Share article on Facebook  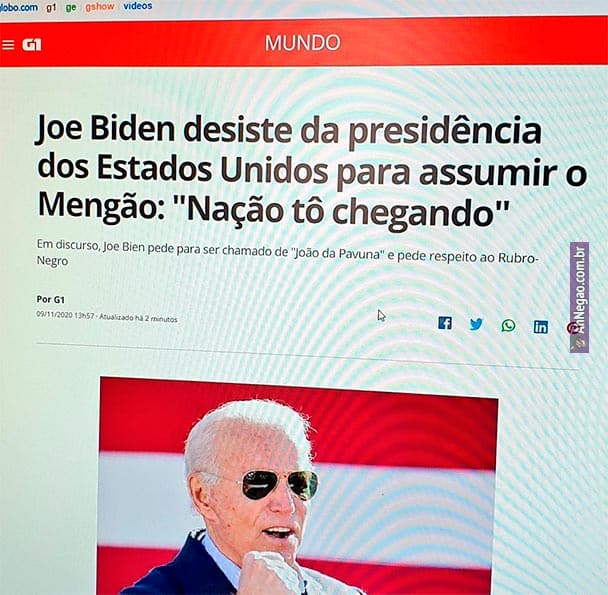coord(445,323)
